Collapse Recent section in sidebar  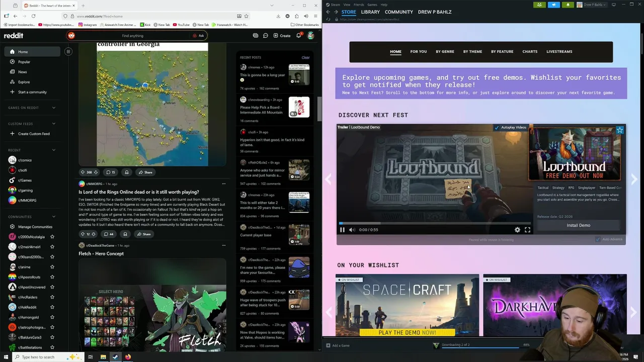(x=54, y=150)
